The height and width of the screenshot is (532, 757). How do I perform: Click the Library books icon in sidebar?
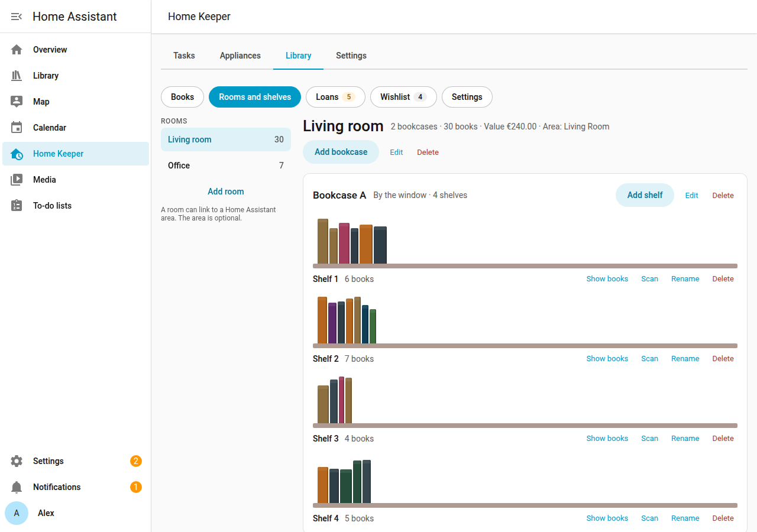point(17,76)
